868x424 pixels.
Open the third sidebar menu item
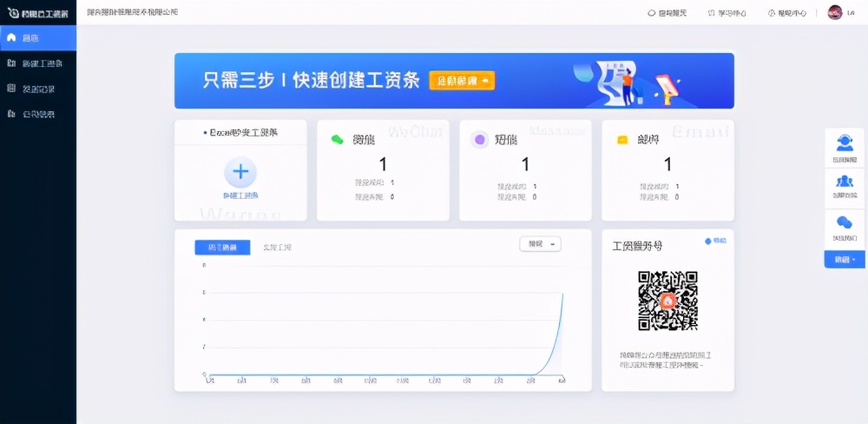tap(38, 89)
